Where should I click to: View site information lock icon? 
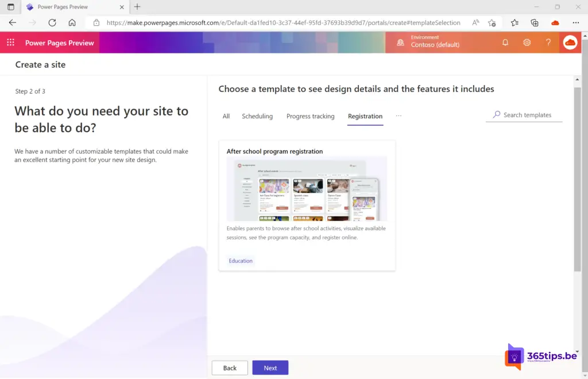96,22
